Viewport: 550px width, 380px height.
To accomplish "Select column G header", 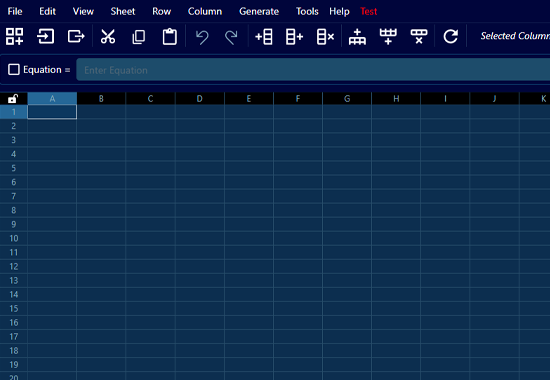I will click(347, 99).
